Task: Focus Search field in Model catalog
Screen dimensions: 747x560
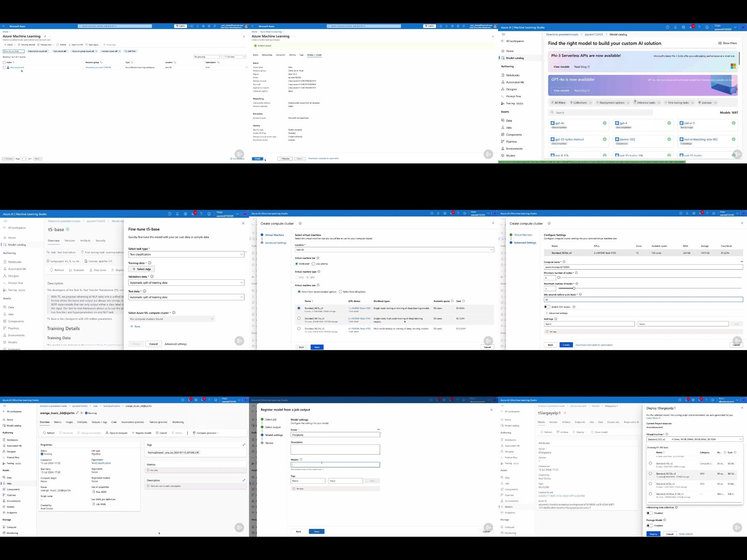Action: click(x=601, y=112)
